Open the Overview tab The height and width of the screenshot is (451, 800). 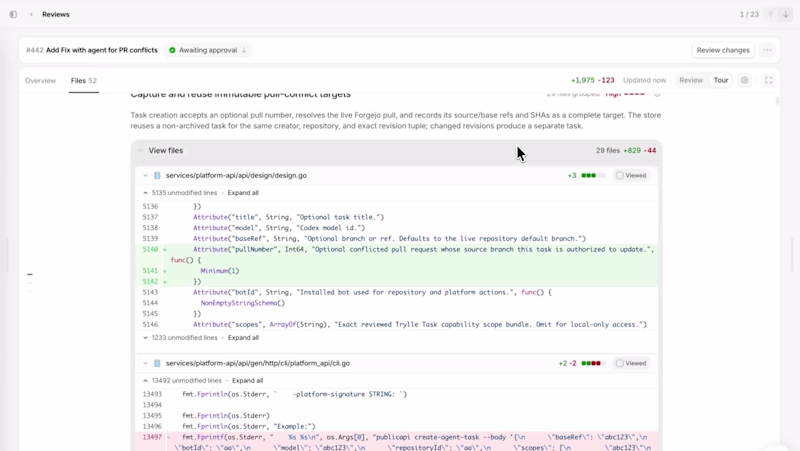click(x=40, y=81)
